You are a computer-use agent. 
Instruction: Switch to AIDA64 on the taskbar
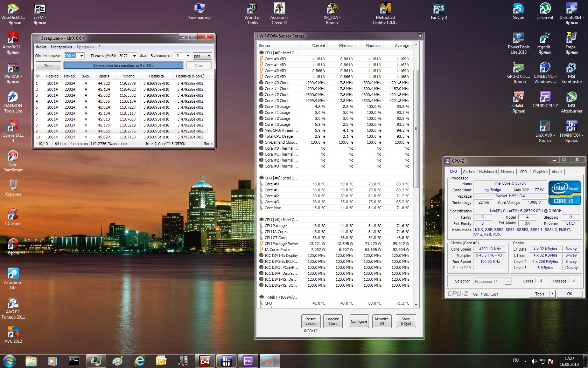[205, 361]
